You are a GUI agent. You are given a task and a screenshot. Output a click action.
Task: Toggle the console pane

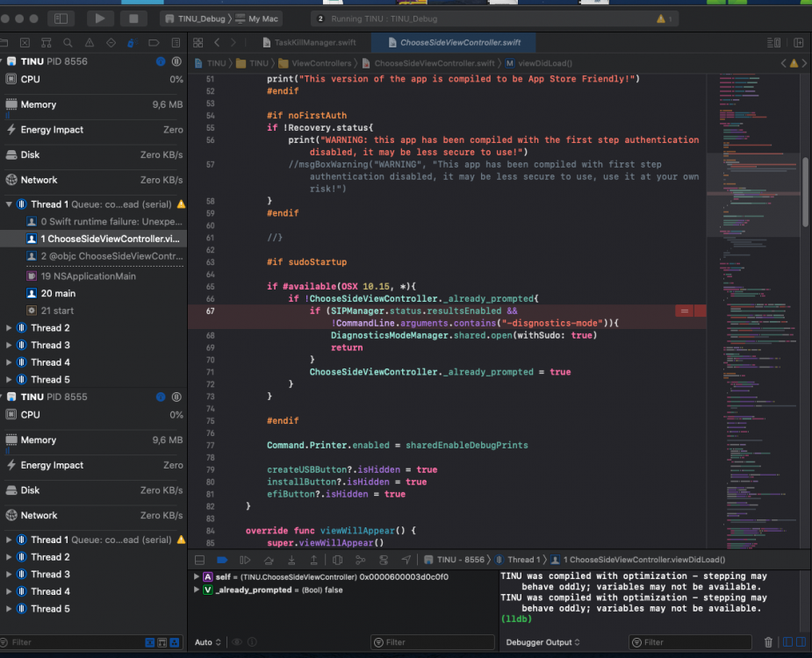pos(801,642)
